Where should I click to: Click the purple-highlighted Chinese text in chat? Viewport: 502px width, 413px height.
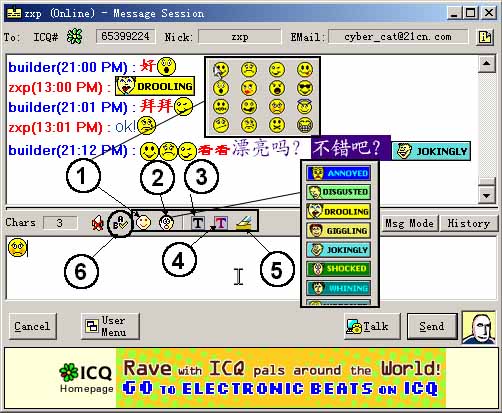point(351,148)
